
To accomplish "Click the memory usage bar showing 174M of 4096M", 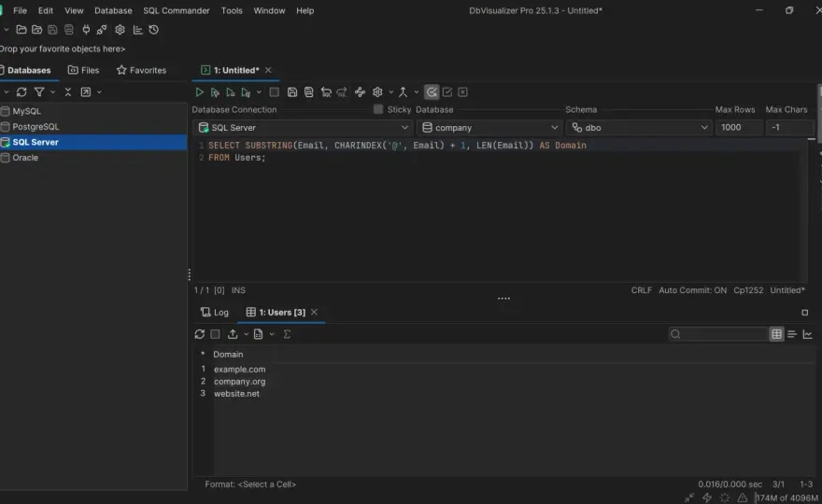I will (787, 497).
